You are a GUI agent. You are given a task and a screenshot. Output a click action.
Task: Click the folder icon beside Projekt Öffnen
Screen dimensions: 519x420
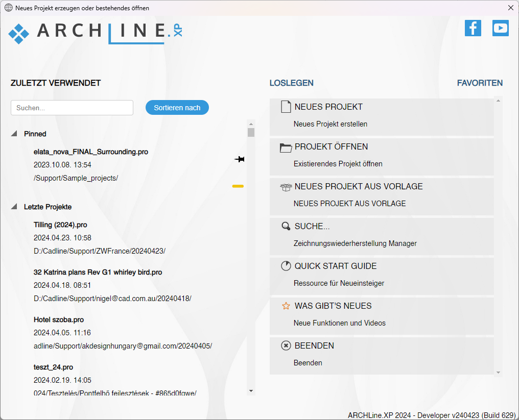(286, 147)
